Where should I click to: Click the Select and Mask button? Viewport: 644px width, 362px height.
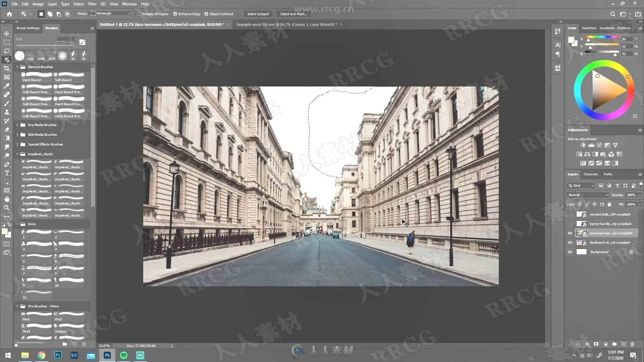[293, 14]
